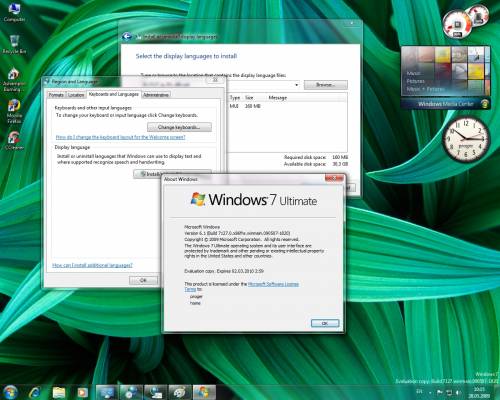500x400 pixels.
Task: Click the back arrow in the language install wizard
Action: coord(126,36)
